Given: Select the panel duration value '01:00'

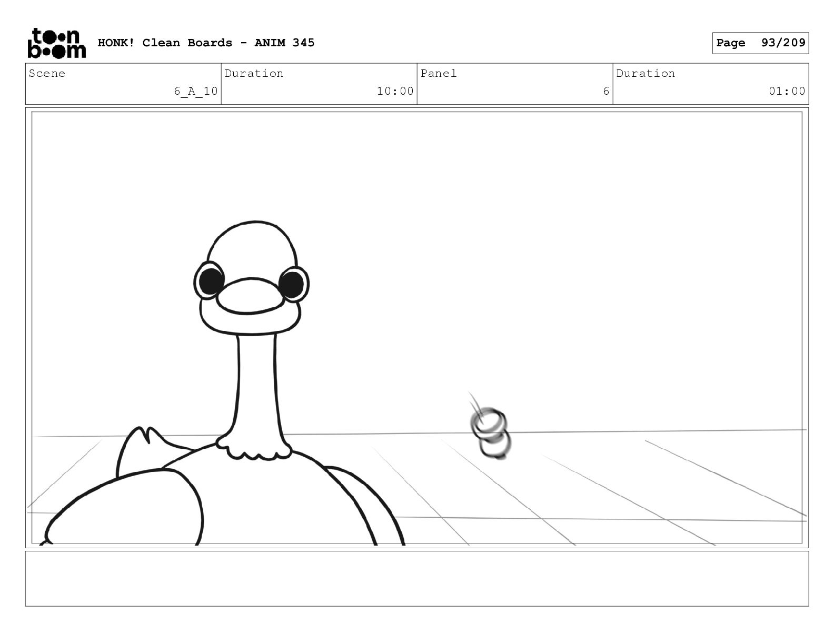Looking at the screenshot, I should (x=787, y=91).
